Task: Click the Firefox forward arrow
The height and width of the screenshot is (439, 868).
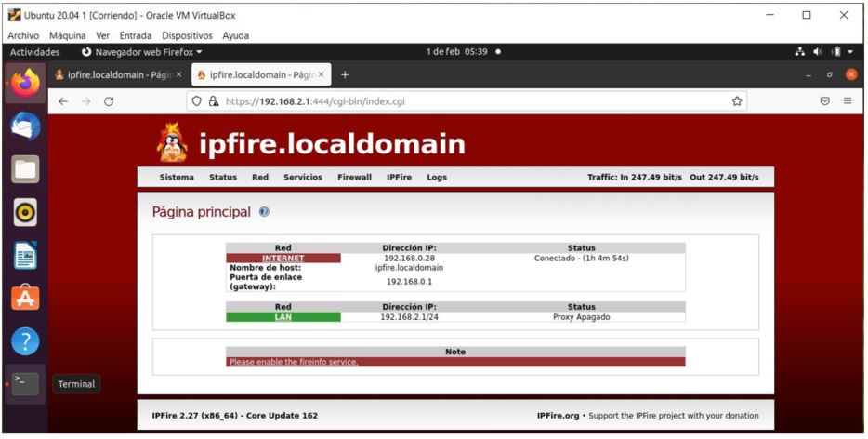Action: (x=85, y=101)
